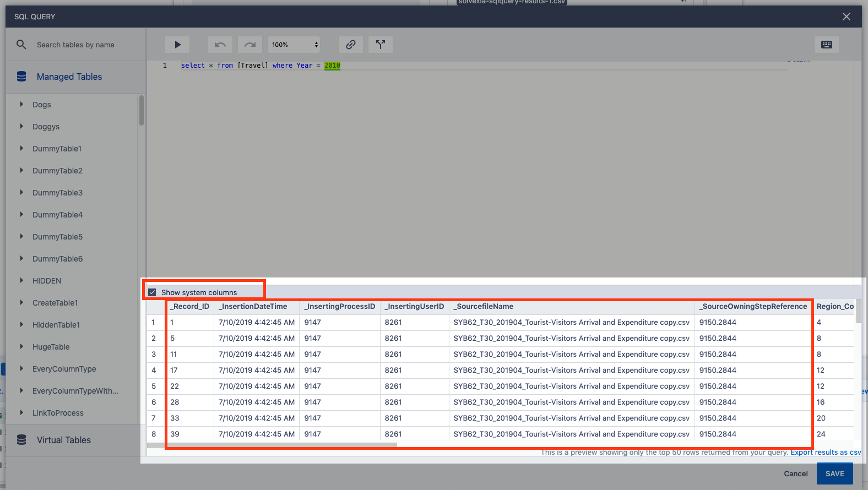Expand the HugeTable tree arrow
Screen dimensions: 868x490
(x=21, y=346)
